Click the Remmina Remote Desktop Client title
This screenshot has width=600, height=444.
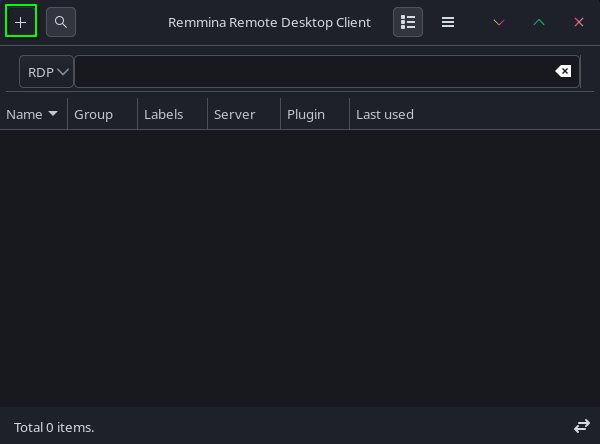[x=269, y=22]
